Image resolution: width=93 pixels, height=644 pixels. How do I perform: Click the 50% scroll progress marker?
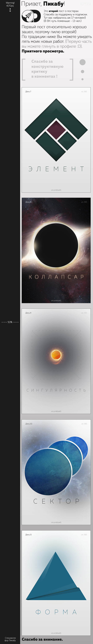coord(10,322)
